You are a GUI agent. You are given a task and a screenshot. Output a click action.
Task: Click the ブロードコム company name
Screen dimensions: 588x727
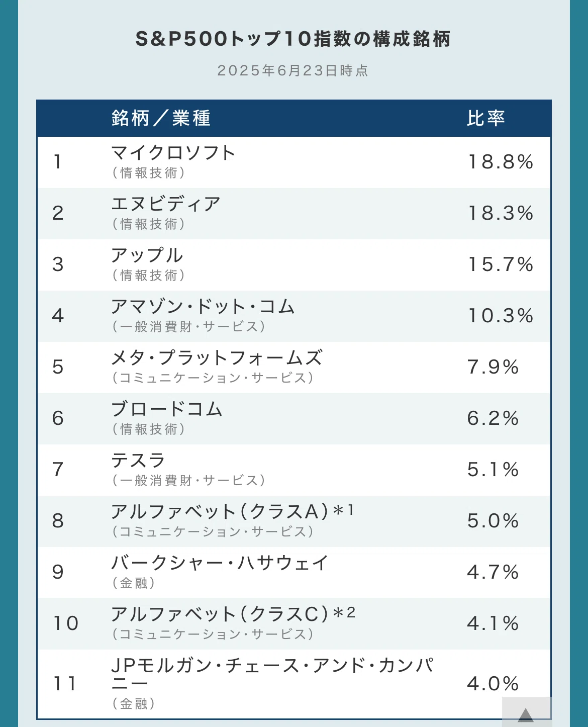click(167, 409)
